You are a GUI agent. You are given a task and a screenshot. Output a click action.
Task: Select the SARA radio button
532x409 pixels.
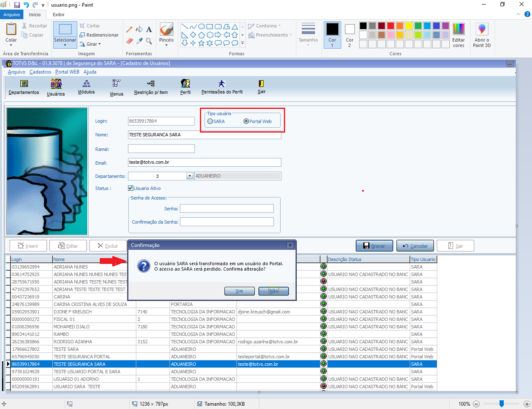pos(210,121)
